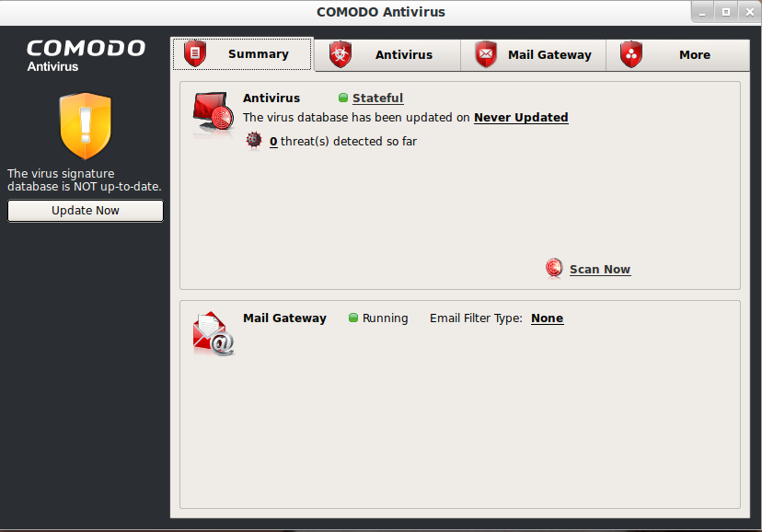The width and height of the screenshot is (762, 532).
Task: Open the More tab
Action: [x=678, y=55]
